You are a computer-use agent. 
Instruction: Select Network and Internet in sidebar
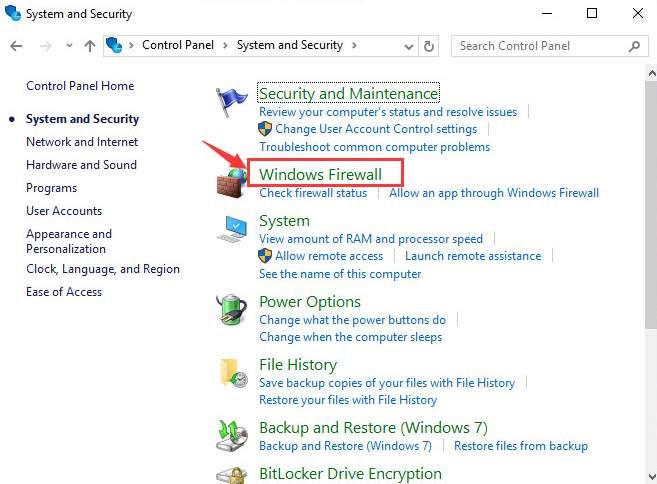tap(82, 142)
